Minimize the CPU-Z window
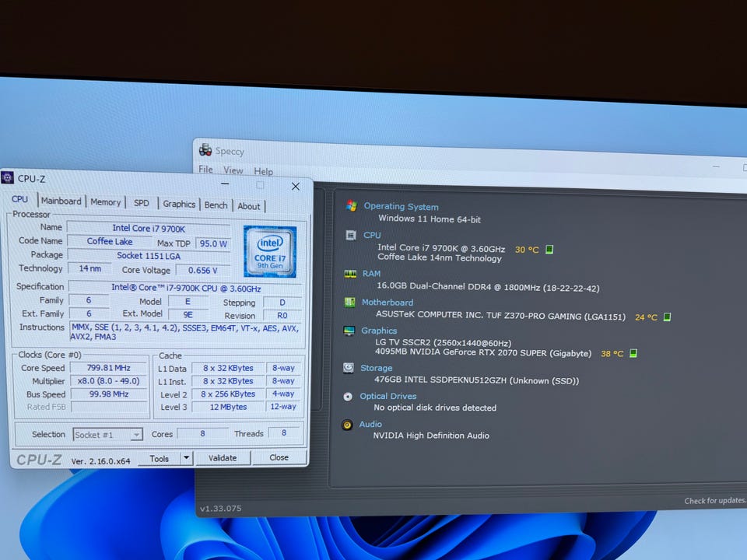Viewport: 747px width, 560px height. pos(225,184)
